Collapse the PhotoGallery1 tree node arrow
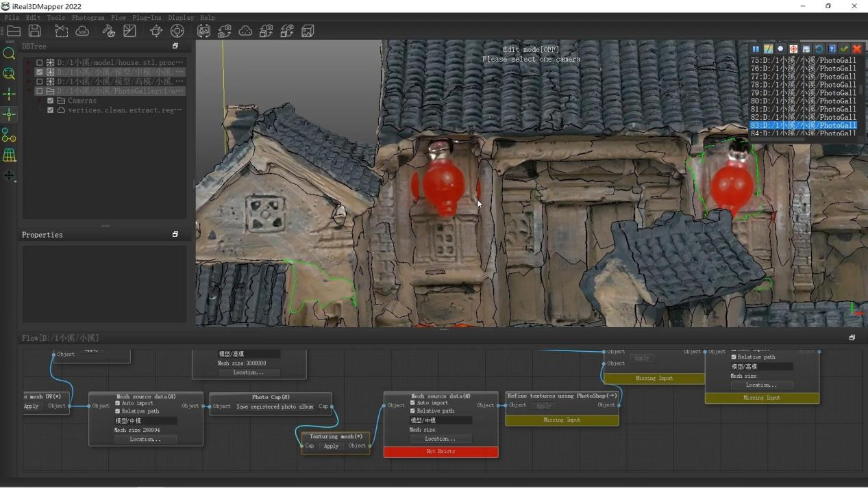Screen dimensions: 868x488 point(29,91)
